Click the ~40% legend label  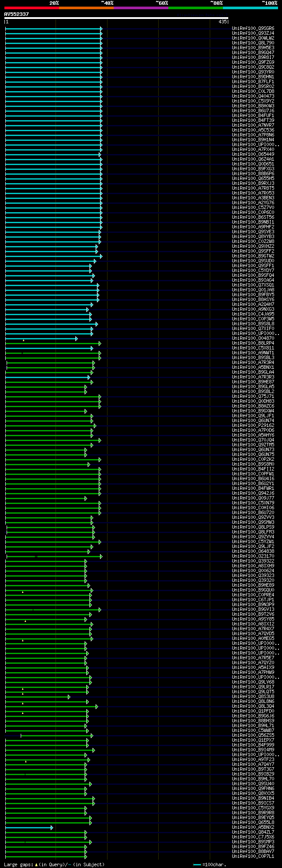[107, 3]
